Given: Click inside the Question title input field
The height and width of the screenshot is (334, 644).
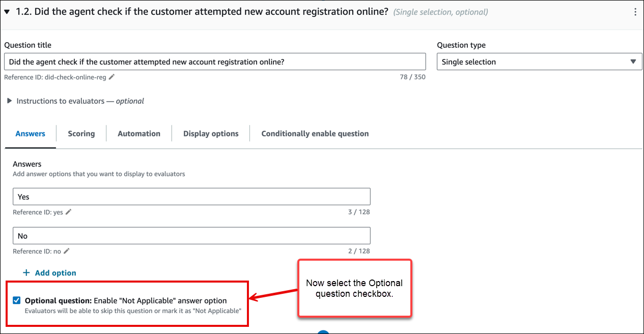Looking at the screenshot, I should pyautogui.click(x=214, y=62).
